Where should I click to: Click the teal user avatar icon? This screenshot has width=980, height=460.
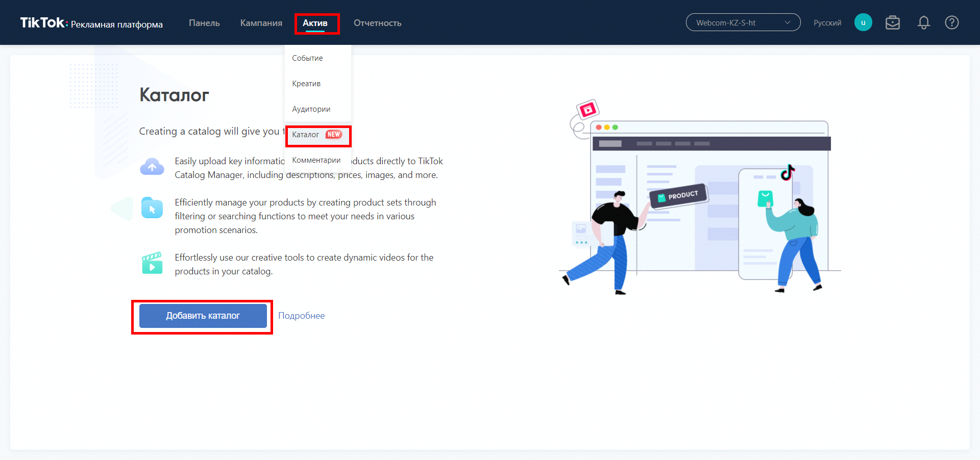[x=863, y=22]
